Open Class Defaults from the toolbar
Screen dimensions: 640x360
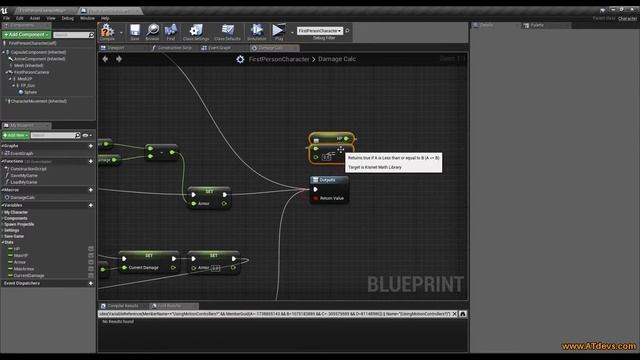pos(227,32)
